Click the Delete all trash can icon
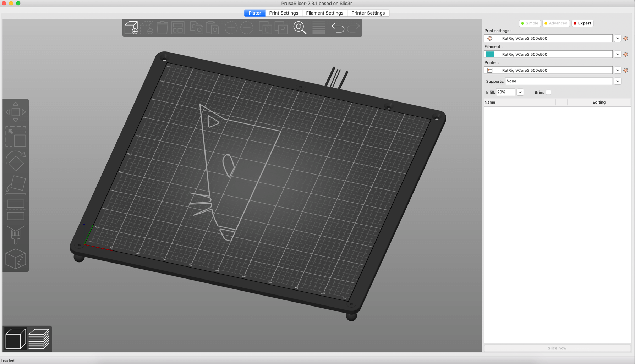635x364 pixels. click(x=162, y=28)
